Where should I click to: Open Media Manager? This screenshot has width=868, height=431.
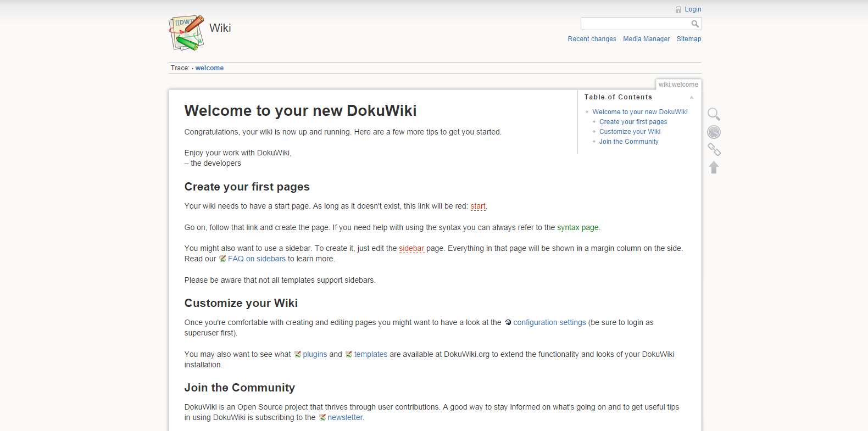click(x=646, y=39)
